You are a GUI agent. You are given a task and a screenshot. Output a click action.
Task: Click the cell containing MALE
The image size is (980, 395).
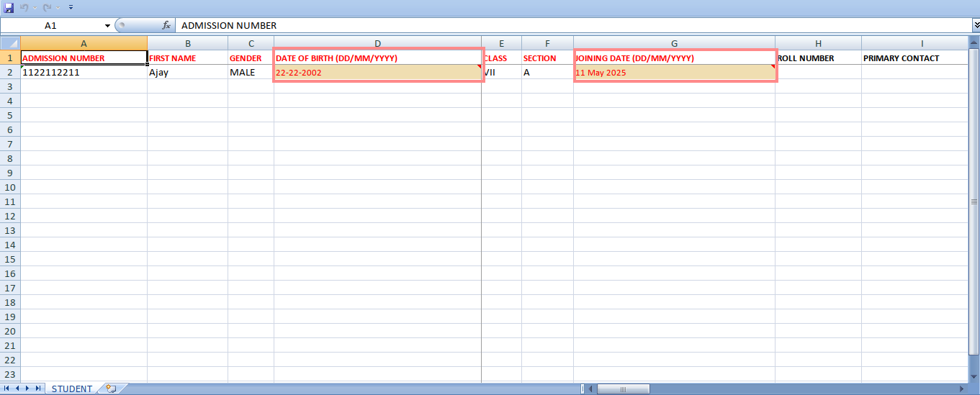251,72
